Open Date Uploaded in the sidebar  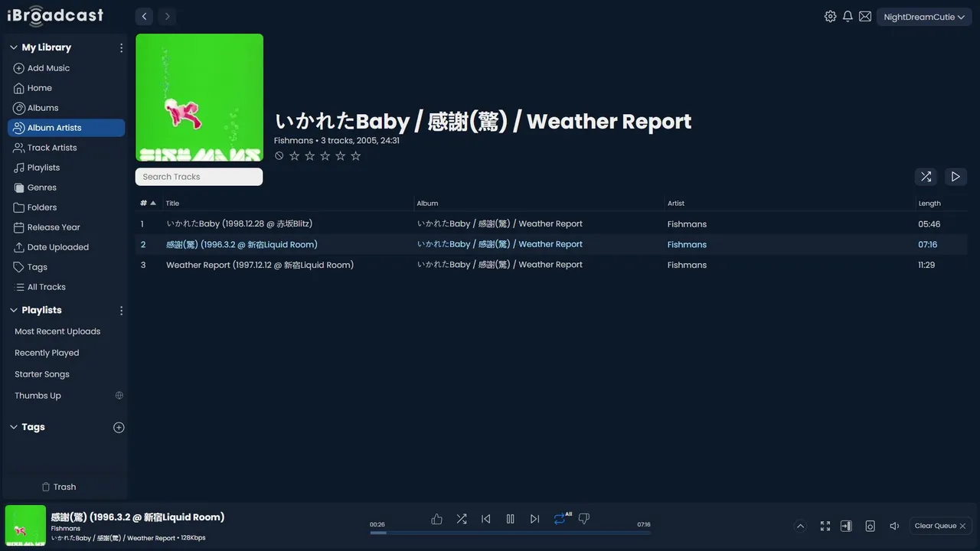coord(66,247)
